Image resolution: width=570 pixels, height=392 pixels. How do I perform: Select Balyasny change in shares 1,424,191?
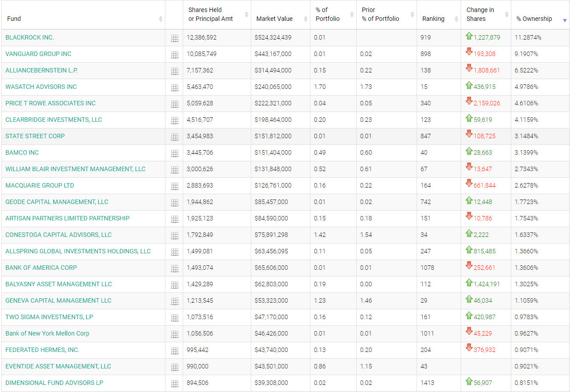tap(487, 284)
